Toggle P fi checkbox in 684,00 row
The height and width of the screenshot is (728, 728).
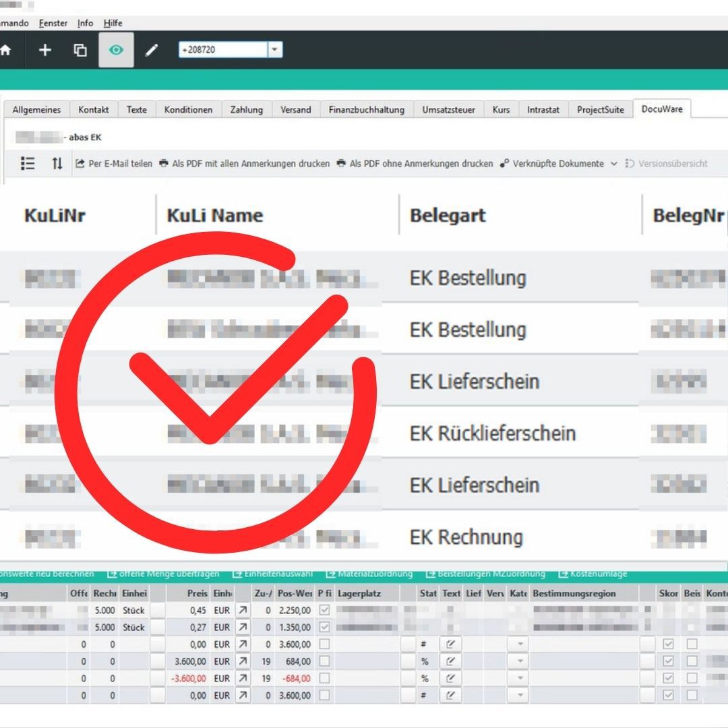324,661
